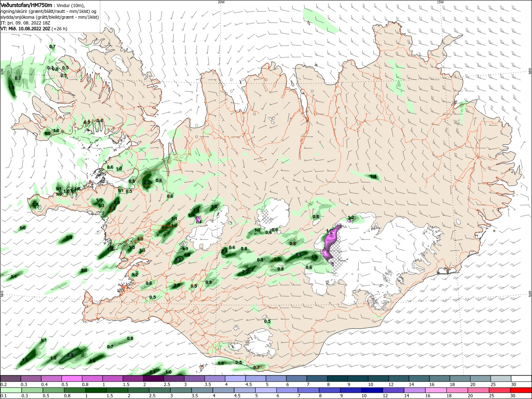
Task: Click the 'VT: Mið. 10.08.2022 20Z' valid time
Action: coord(25,29)
